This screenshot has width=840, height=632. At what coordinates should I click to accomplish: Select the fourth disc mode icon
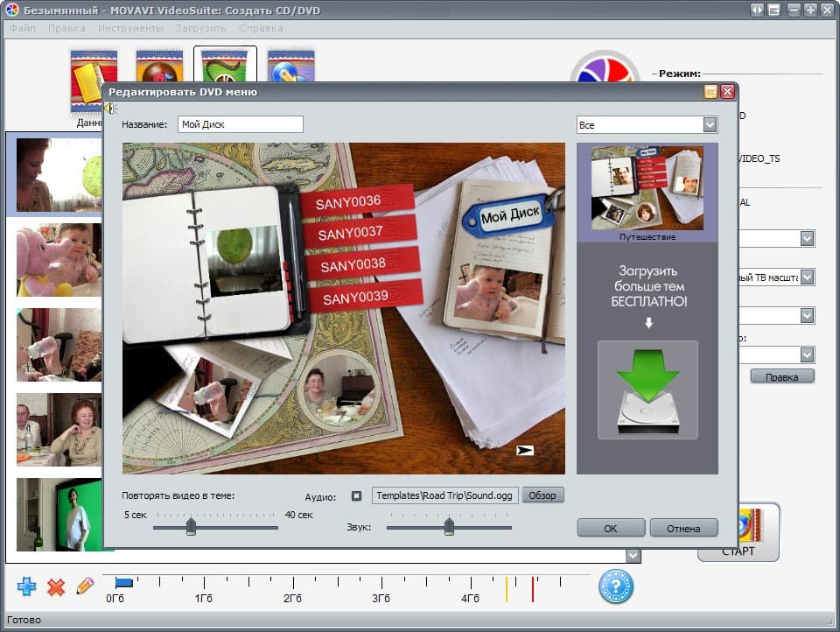tap(290, 66)
